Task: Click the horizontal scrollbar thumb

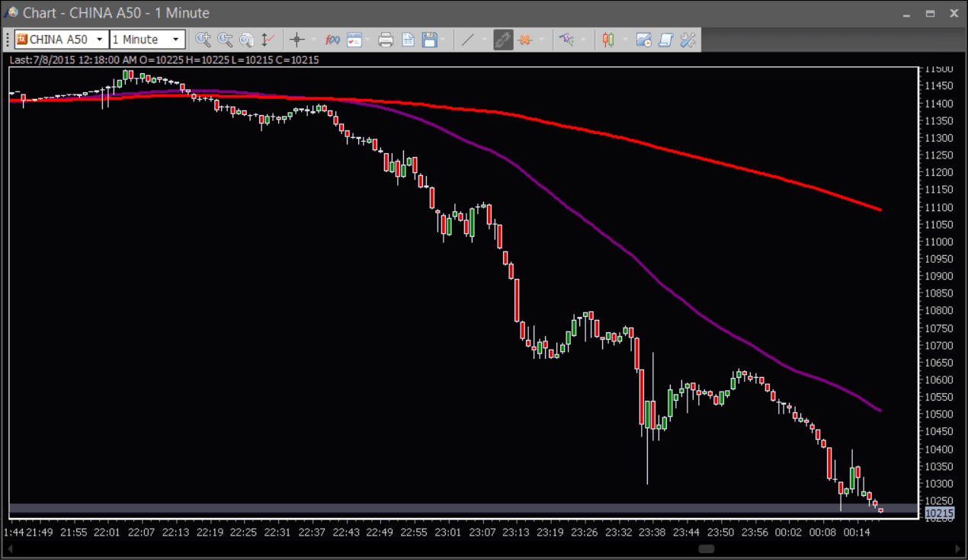Action: pos(706,549)
